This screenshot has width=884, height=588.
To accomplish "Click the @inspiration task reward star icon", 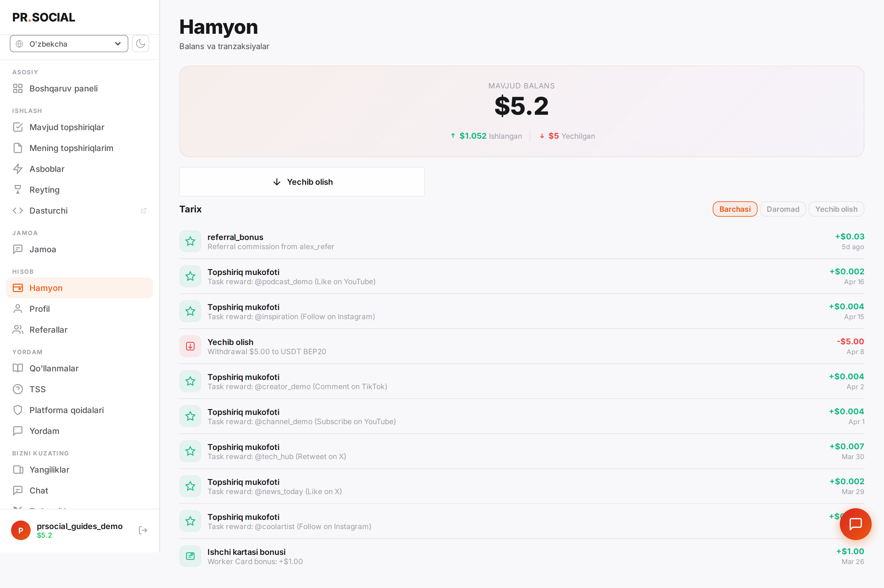I will tap(191, 311).
